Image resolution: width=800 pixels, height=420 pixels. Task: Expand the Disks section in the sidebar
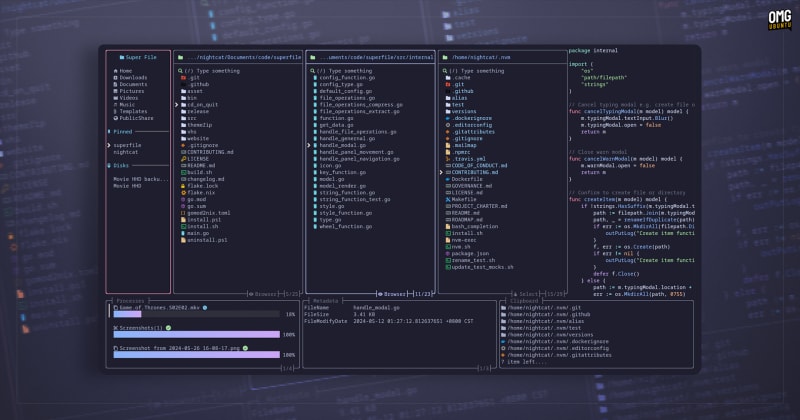tap(121, 165)
